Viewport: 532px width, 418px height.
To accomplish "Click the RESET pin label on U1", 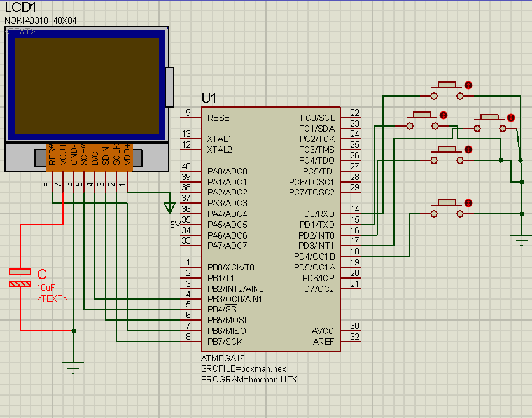I will point(221,118).
